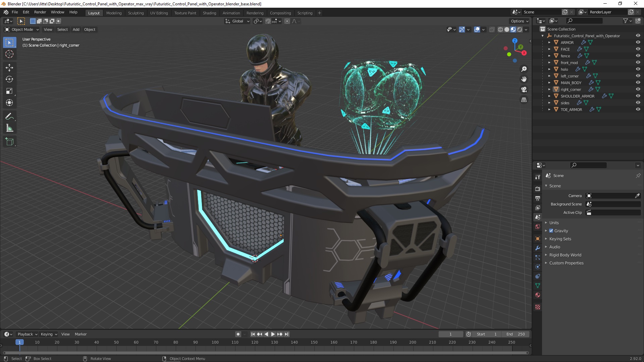
Task: Switch to the UV Editing workspace tab
Action: (159, 13)
